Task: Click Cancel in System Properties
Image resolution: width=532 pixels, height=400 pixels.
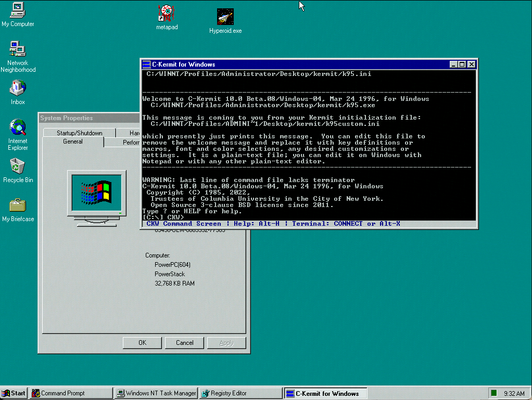Action: [184, 343]
